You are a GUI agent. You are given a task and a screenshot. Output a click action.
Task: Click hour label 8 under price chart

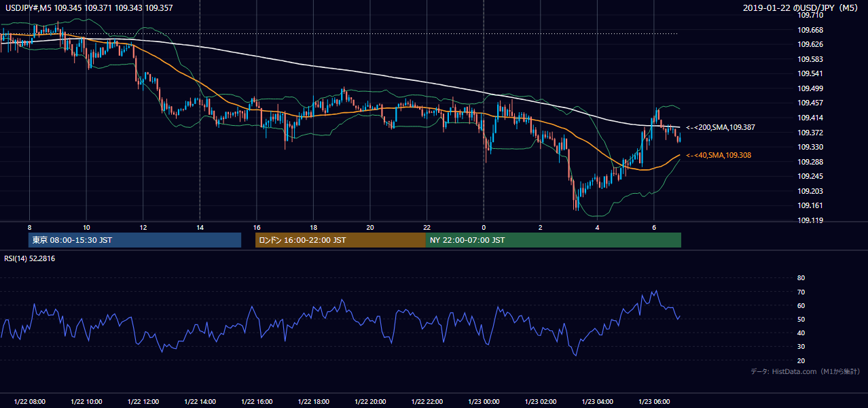[x=29, y=227]
